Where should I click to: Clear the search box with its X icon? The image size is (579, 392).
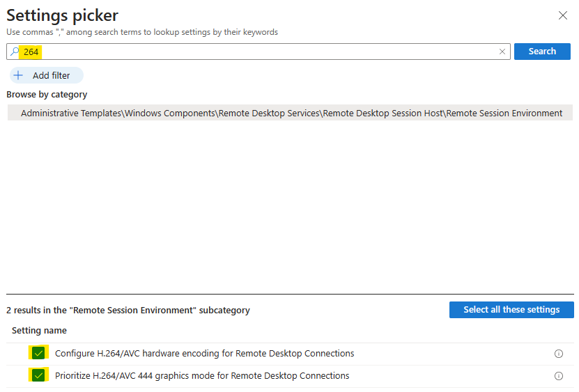click(x=502, y=52)
